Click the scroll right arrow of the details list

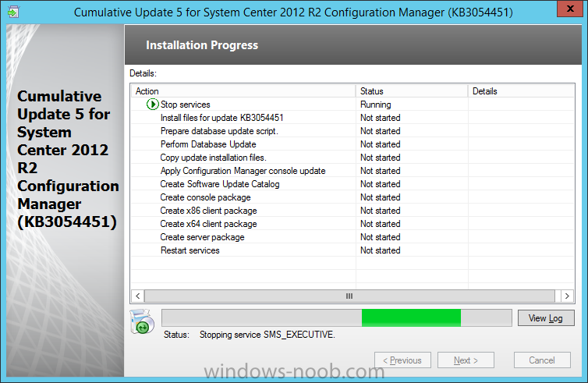pyautogui.click(x=568, y=296)
